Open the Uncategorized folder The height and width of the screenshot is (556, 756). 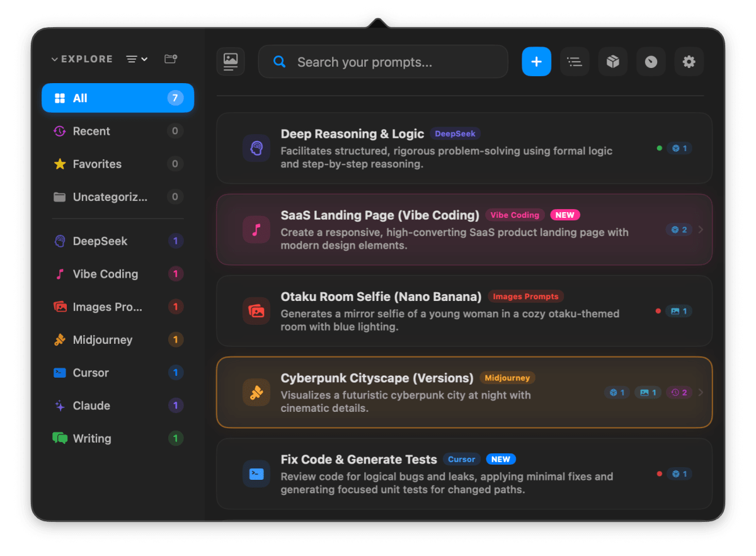click(118, 196)
